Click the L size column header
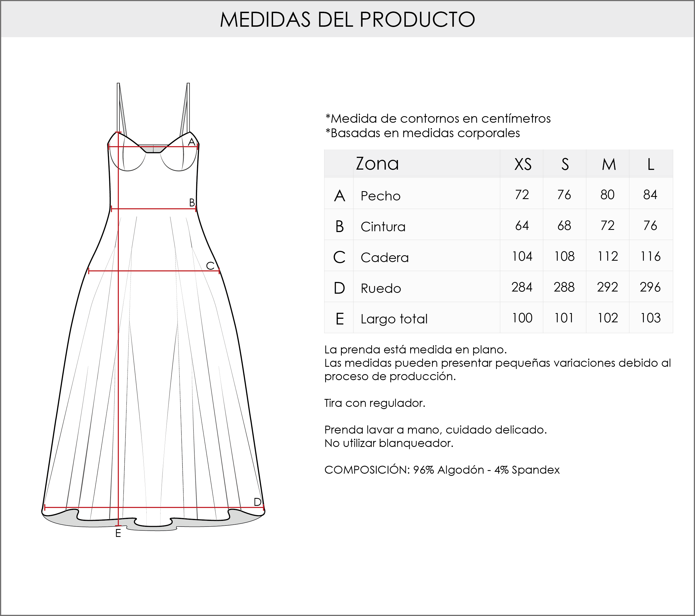695x616 pixels. [x=651, y=164]
